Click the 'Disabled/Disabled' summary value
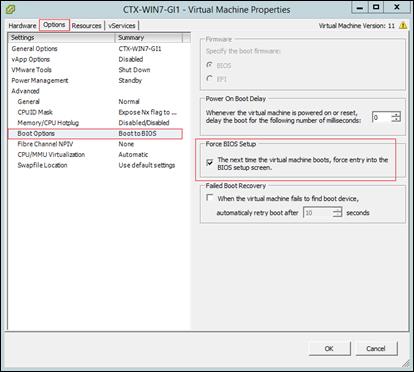 [144, 123]
